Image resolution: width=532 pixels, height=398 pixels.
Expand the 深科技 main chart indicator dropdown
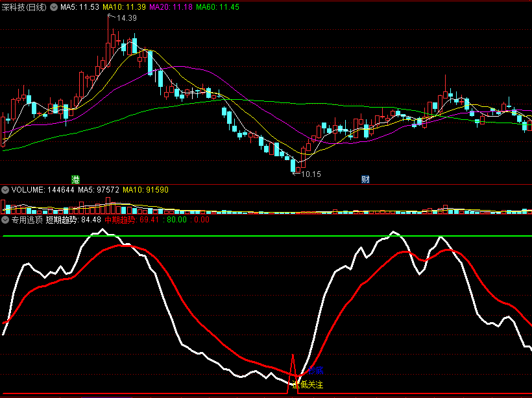click(54, 7)
